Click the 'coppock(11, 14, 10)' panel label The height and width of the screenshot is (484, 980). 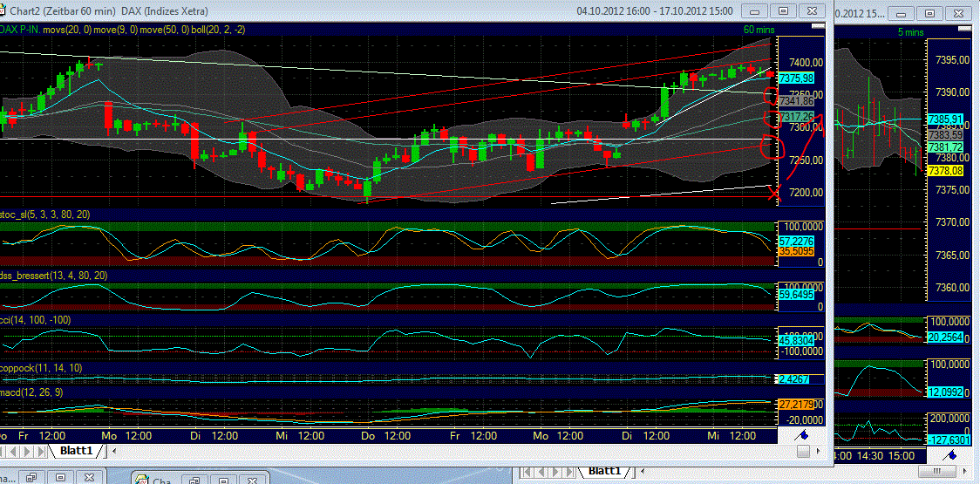coord(41,368)
